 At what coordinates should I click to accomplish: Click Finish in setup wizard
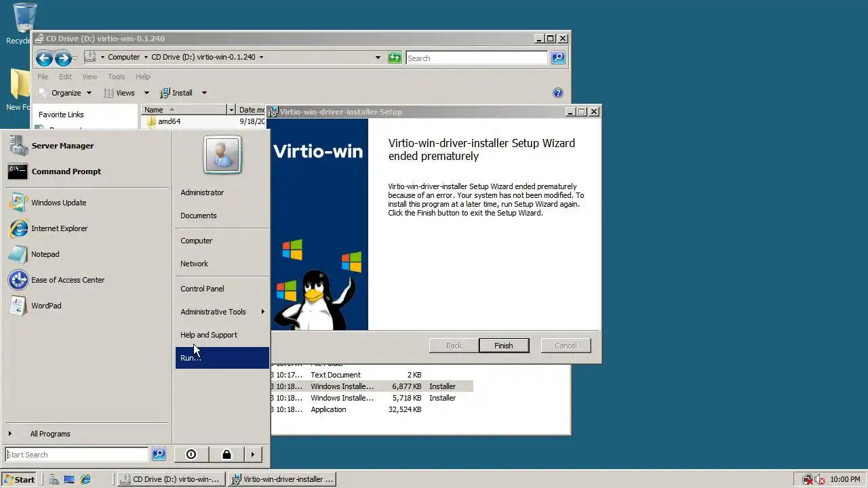504,346
